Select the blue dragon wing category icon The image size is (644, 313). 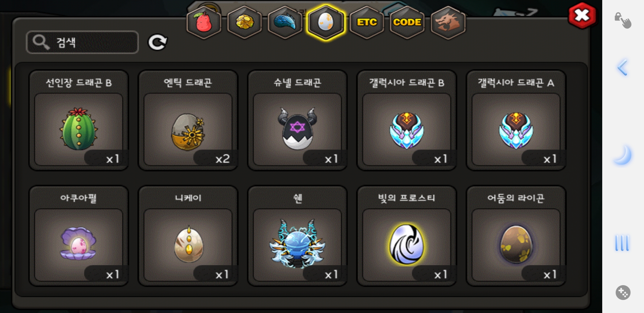tap(285, 22)
